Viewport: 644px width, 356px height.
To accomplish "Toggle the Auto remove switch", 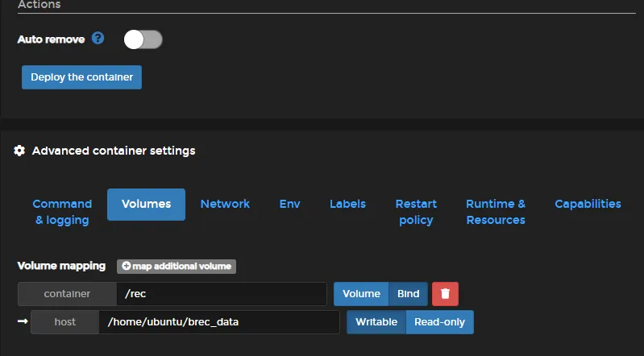I will [x=143, y=39].
